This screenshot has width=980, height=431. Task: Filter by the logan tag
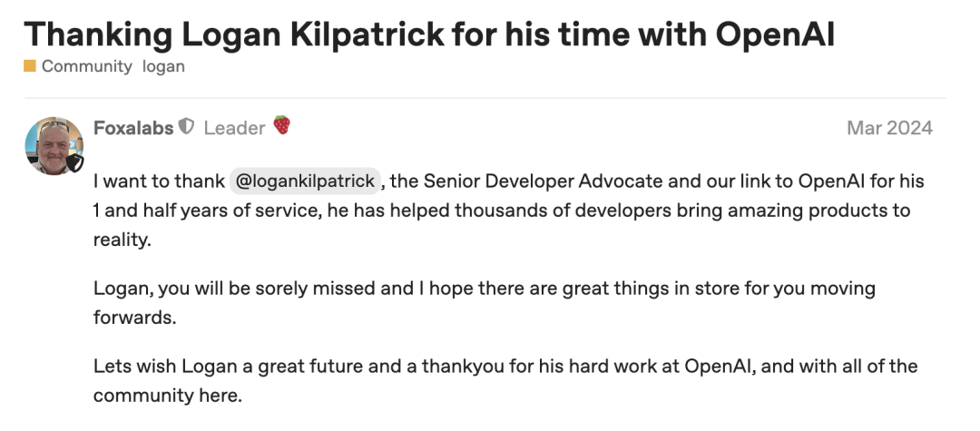pos(163,66)
